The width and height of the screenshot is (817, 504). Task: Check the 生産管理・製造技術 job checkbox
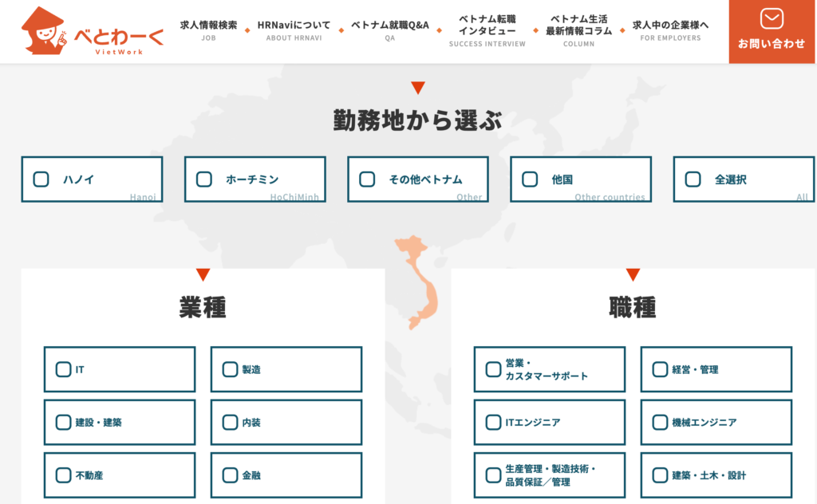[x=493, y=474]
